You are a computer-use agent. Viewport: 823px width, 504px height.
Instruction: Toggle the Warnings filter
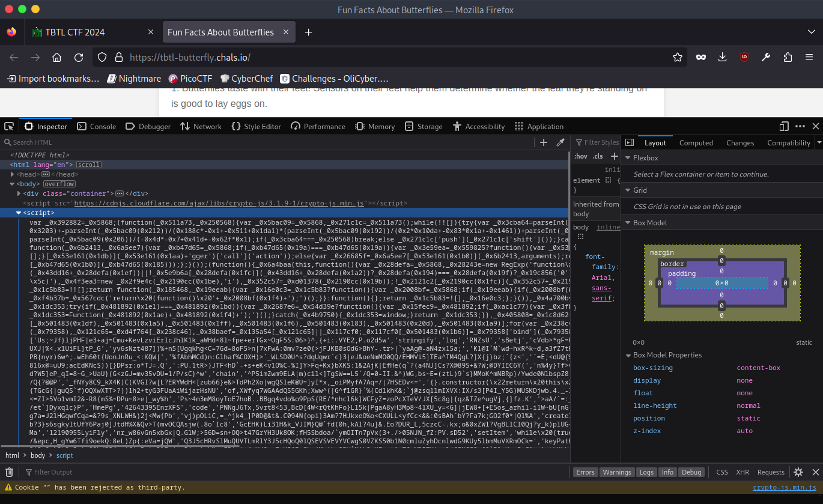[x=617, y=472]
